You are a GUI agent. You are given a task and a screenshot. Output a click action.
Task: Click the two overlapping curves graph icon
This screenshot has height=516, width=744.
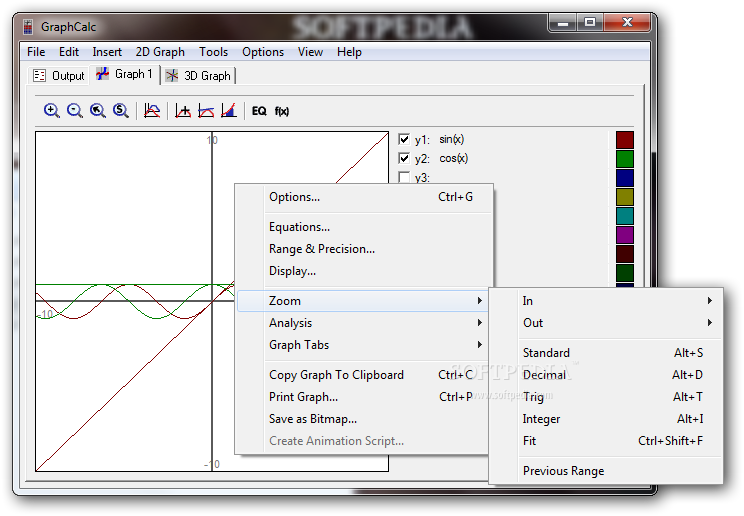point(152,111)
